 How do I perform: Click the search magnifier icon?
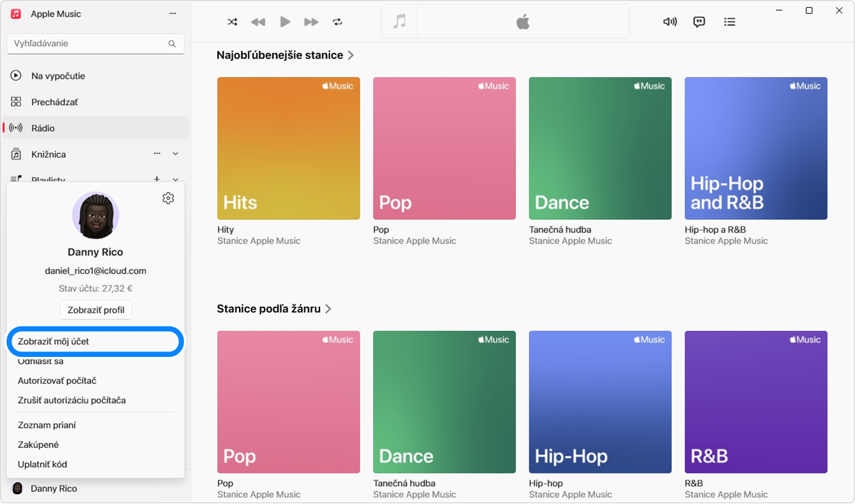click(172, 44)
